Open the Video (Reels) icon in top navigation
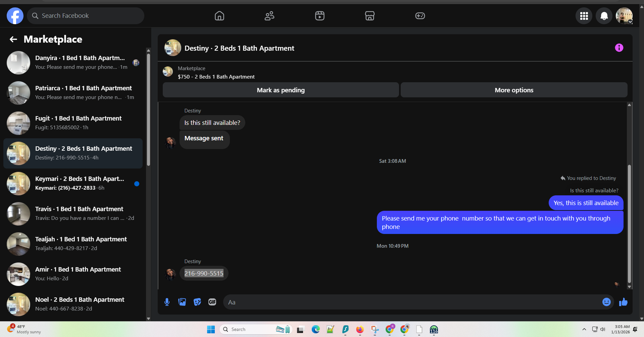Screen dimensions: 644x337 pos(320,16)
